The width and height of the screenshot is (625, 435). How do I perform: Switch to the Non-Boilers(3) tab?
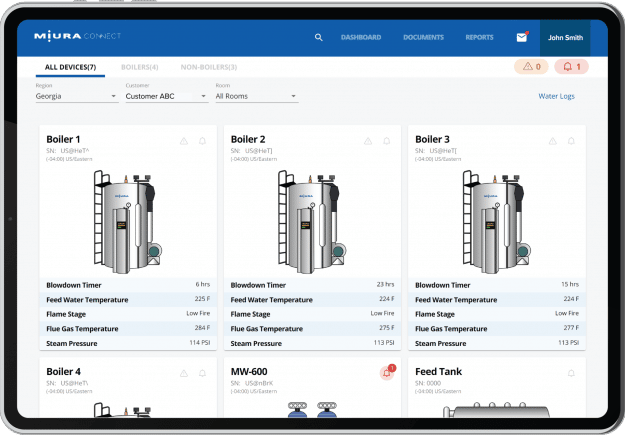(x=209, y=67)
